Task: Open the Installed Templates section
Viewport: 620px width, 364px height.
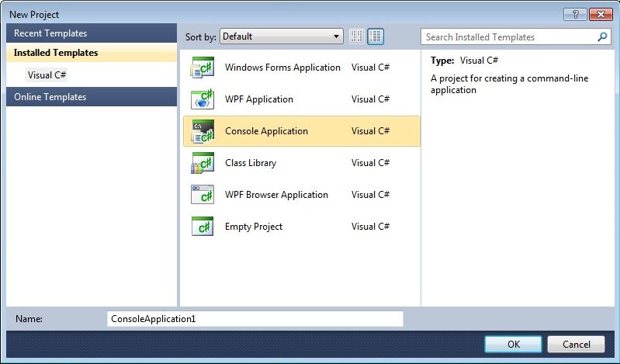Action: click(92, 53)
